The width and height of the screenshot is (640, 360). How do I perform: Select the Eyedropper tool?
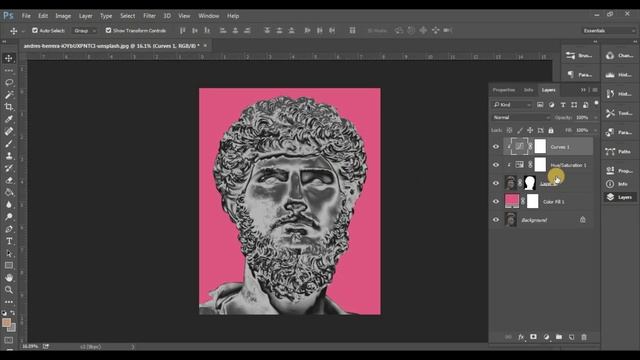pyautogui.click(x=9, y=119)
